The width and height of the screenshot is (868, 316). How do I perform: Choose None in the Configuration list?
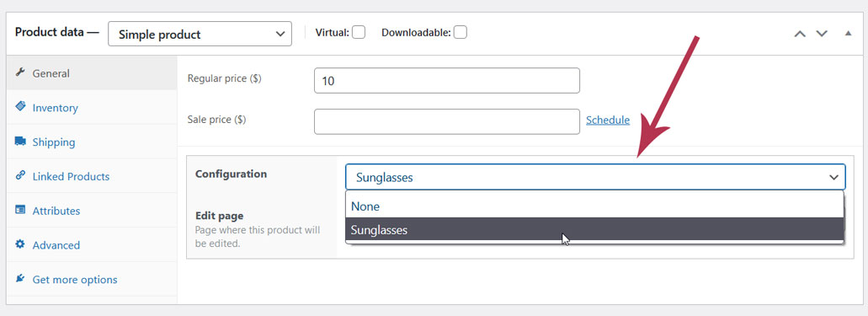point(594,206)
